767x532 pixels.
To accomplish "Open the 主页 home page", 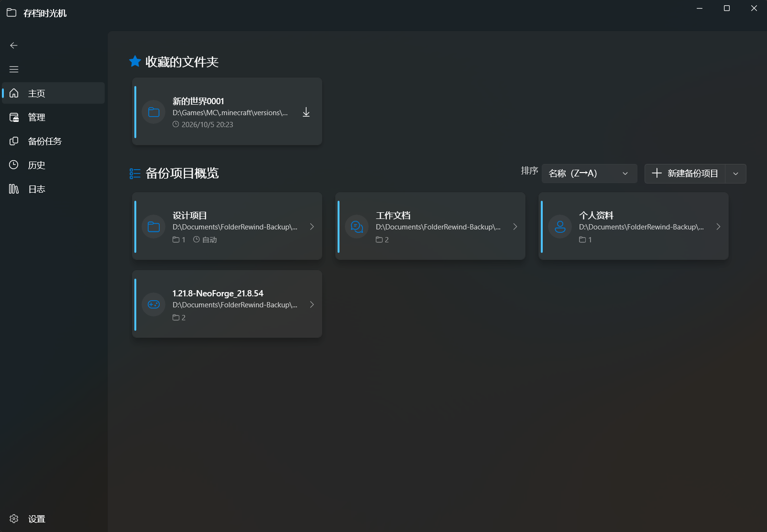I will pos(54,93).
